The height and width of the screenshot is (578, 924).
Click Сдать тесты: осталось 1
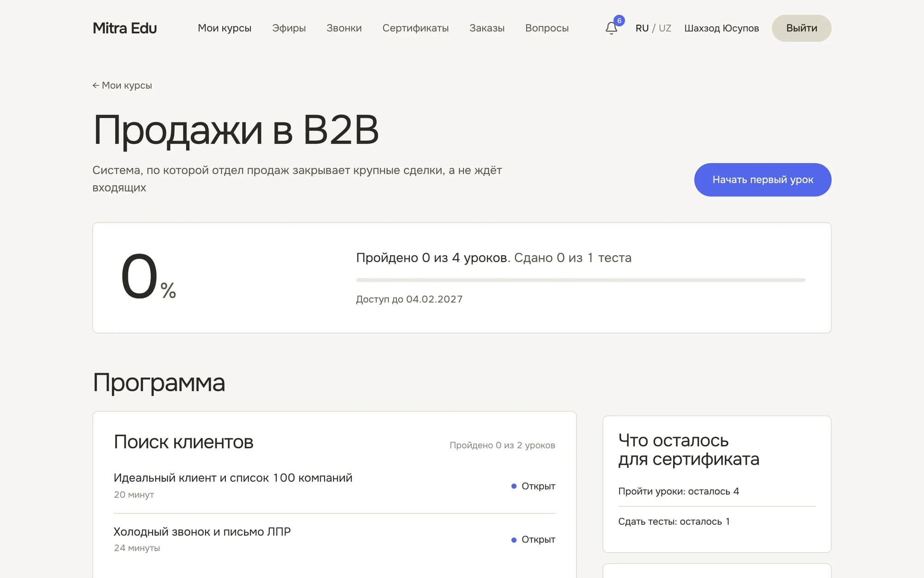click(674, 522)
